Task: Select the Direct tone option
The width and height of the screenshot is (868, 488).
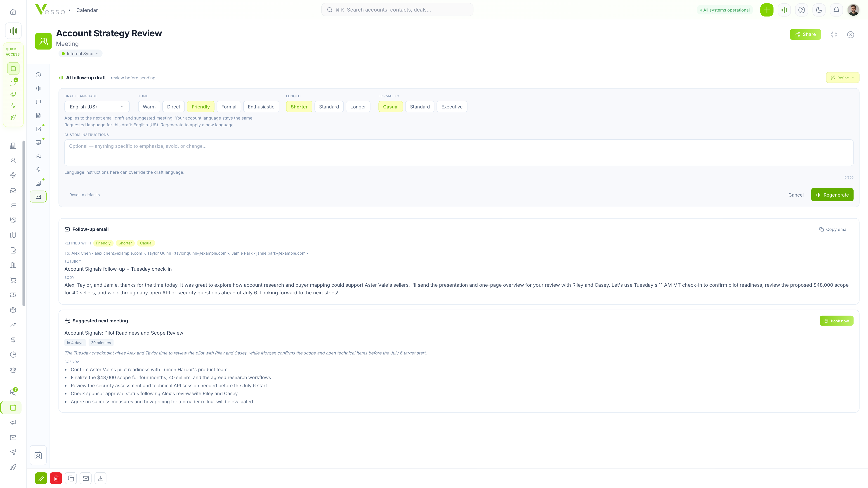Action: tap(174, 107)
